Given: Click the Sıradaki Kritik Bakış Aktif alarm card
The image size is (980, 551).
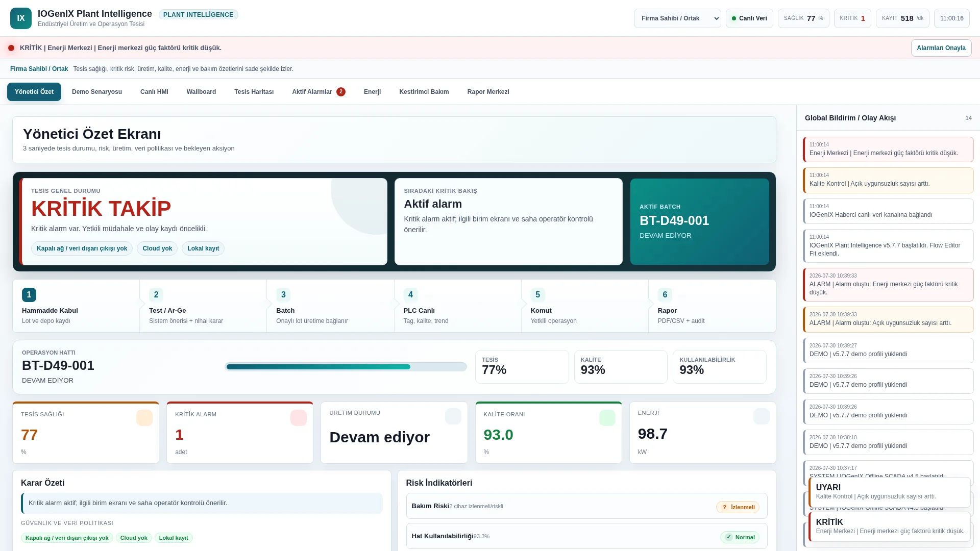Looking at the screenshot, I should tap(508, 221).
